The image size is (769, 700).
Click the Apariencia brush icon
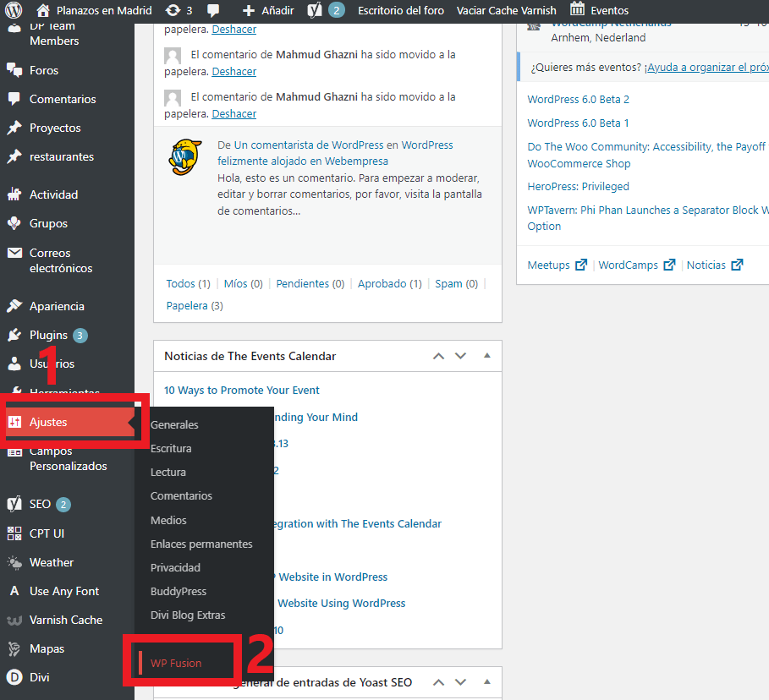[x=14, y=306]
